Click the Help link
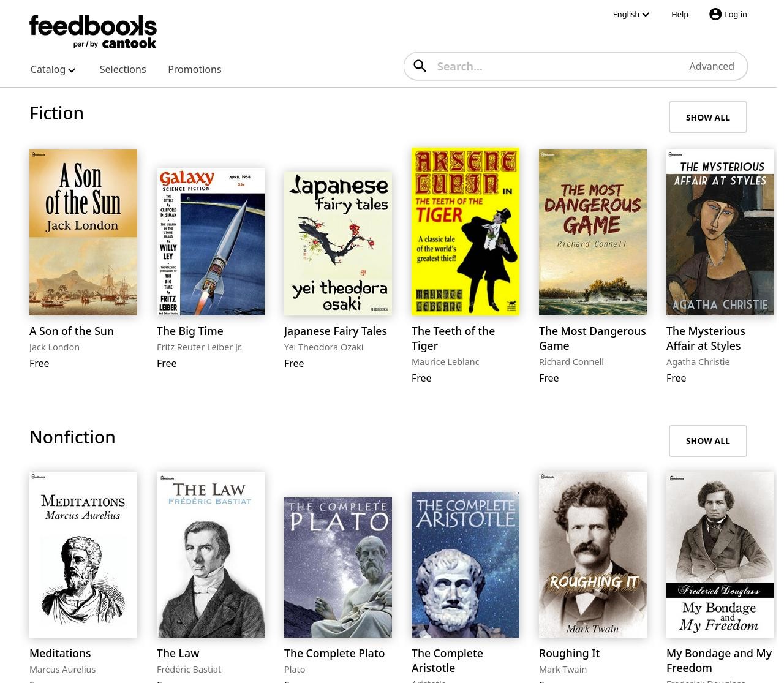This screenshot has height=683, width=784. tap(680, 14)
